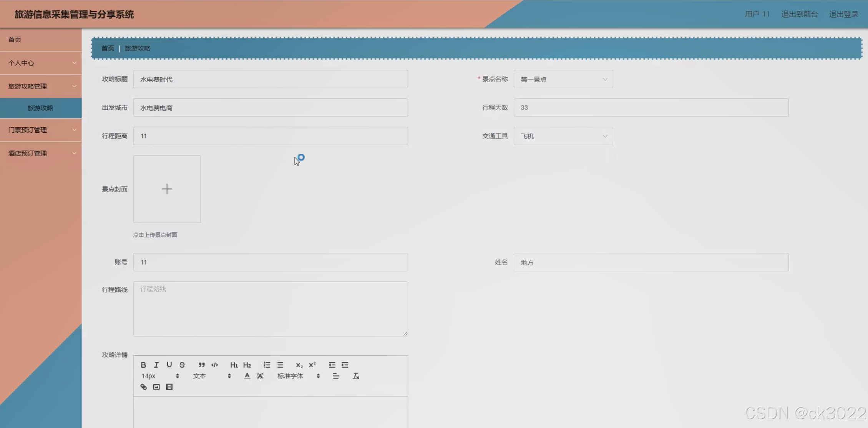Click the code block icon

point(215,365)
